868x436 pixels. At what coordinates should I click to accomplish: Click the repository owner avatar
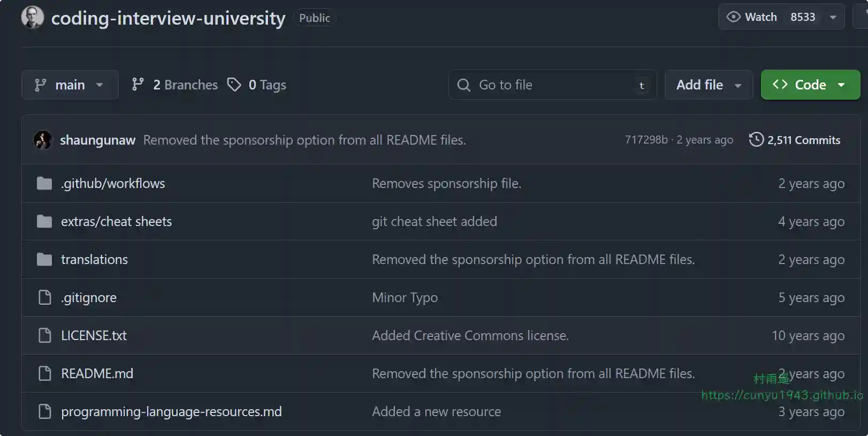(x=32, y=17)
